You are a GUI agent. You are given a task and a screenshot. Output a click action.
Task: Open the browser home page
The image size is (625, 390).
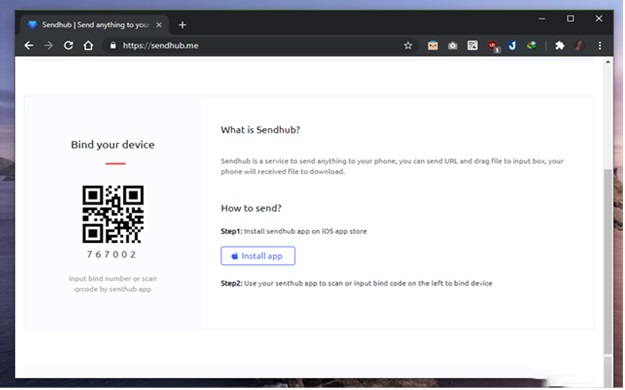(88, 45)
